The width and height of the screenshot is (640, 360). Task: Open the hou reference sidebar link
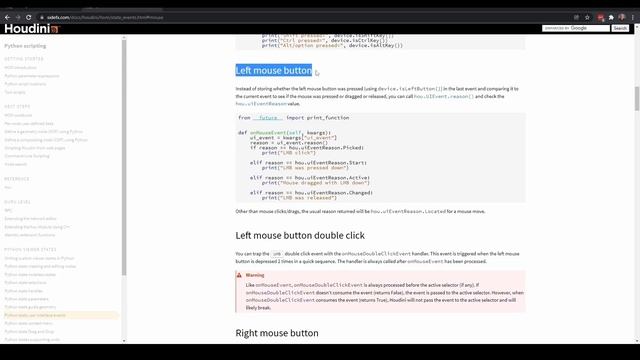click(8, 187)
